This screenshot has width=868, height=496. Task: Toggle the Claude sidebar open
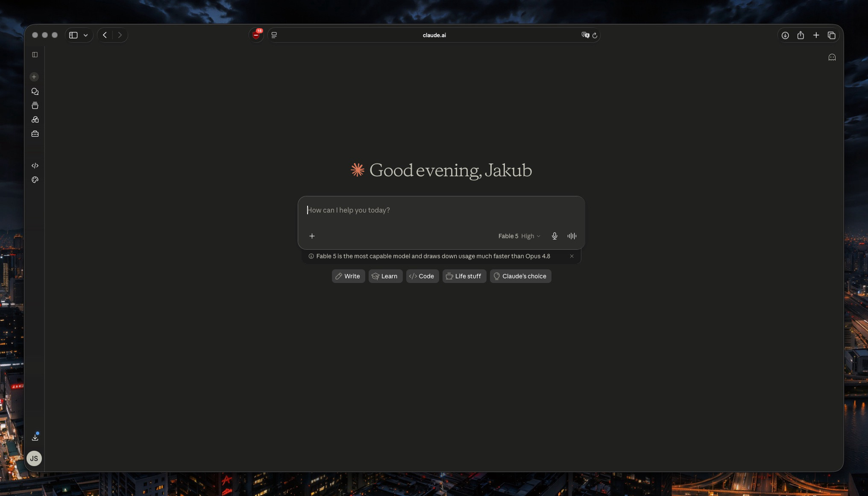pyautogui.click(x=35, y=55)
